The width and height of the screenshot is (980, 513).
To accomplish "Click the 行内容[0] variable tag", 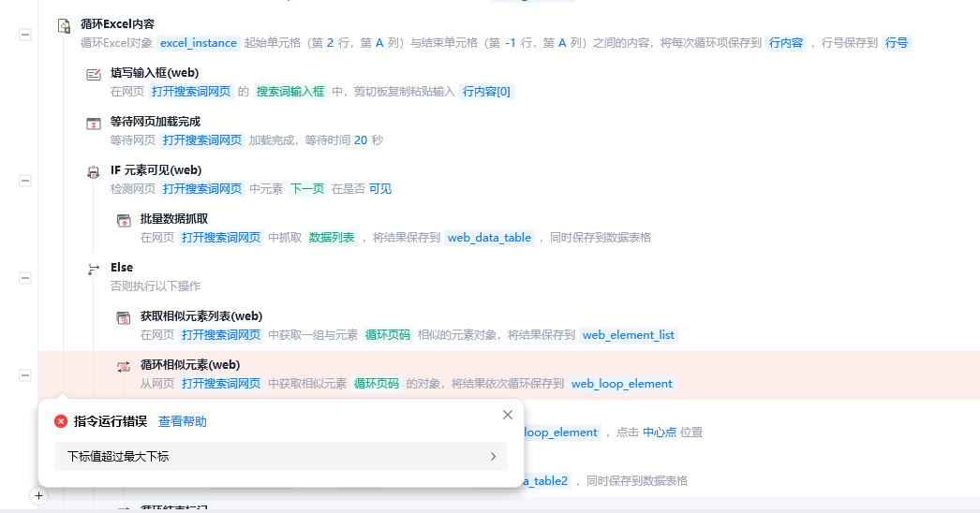I will 486,91.
